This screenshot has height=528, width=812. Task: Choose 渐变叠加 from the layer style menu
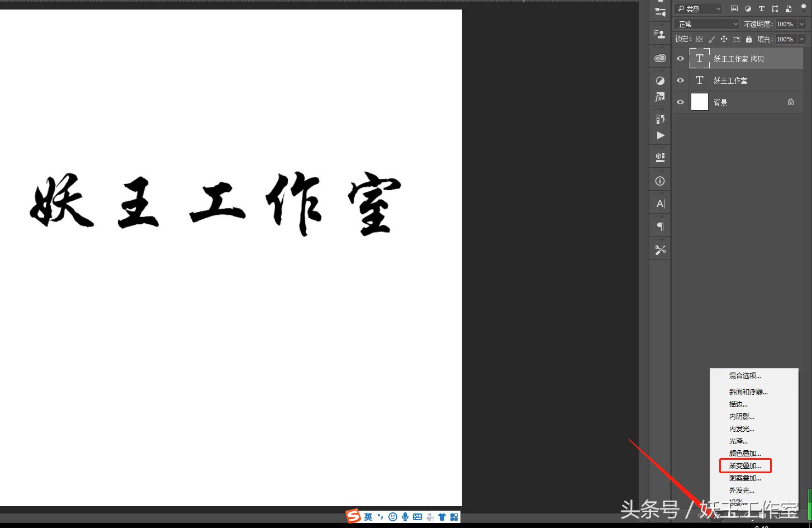tap(744, 465)
